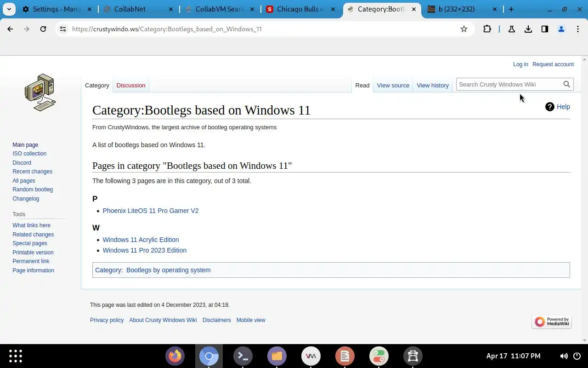This screenshot has height=368, width=588.
Task: Open Changelog sidebar link
Action: [26, 199]
